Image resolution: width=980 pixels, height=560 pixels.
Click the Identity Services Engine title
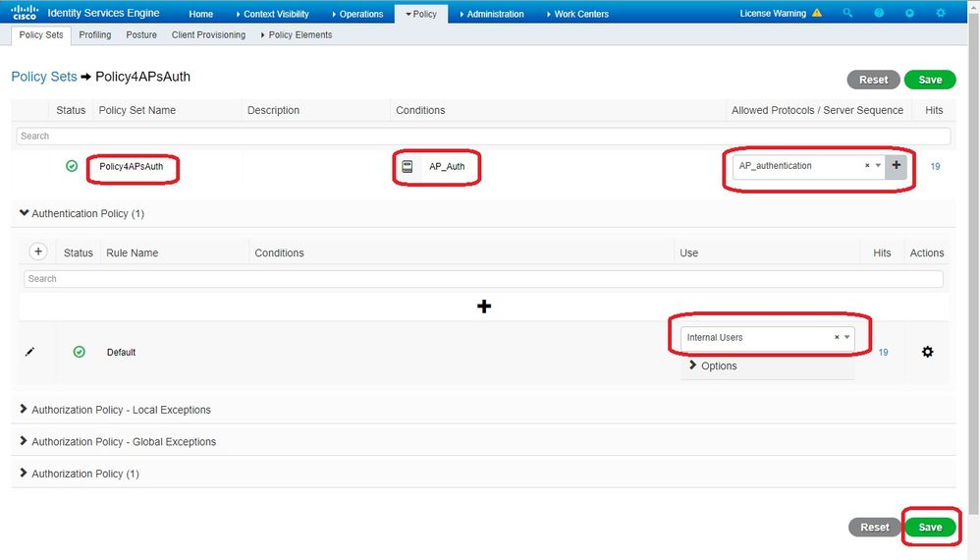103,13
